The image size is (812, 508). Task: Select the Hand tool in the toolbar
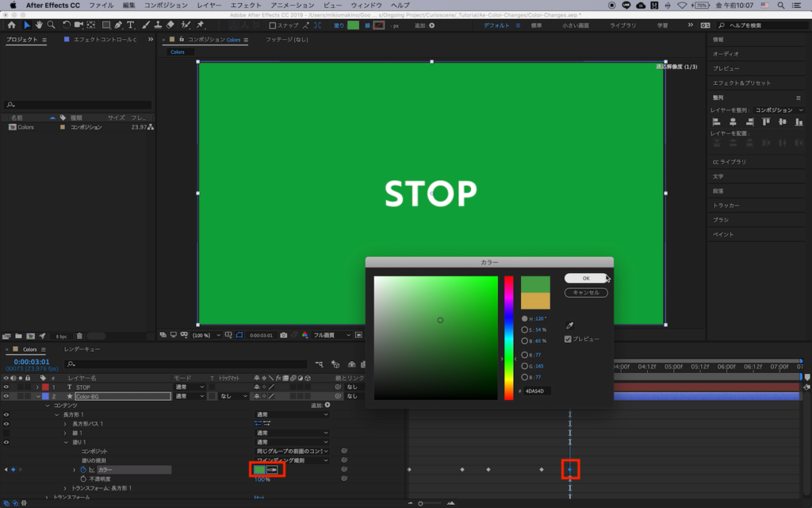click(40, 25)
